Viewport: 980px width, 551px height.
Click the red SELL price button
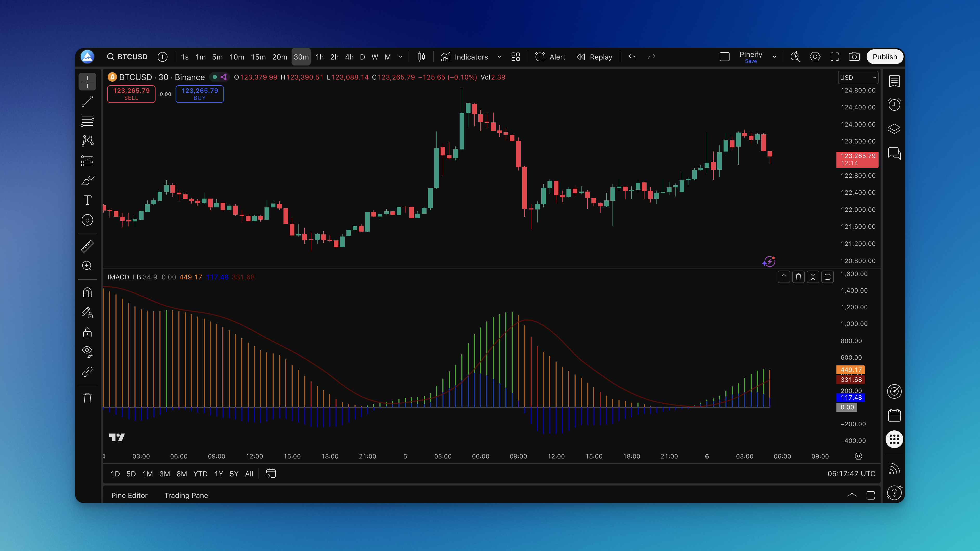click(131, 94)
